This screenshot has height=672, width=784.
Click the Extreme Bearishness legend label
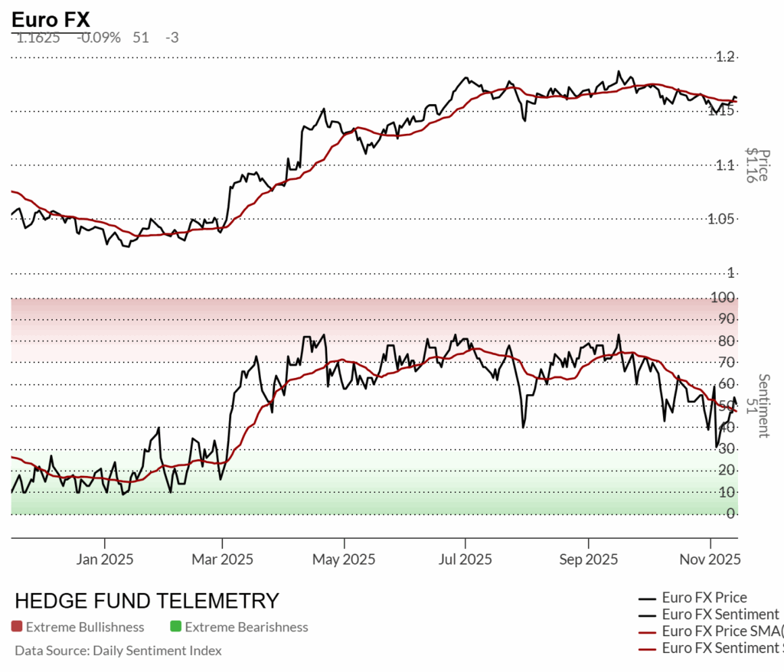tap(247, 627)
